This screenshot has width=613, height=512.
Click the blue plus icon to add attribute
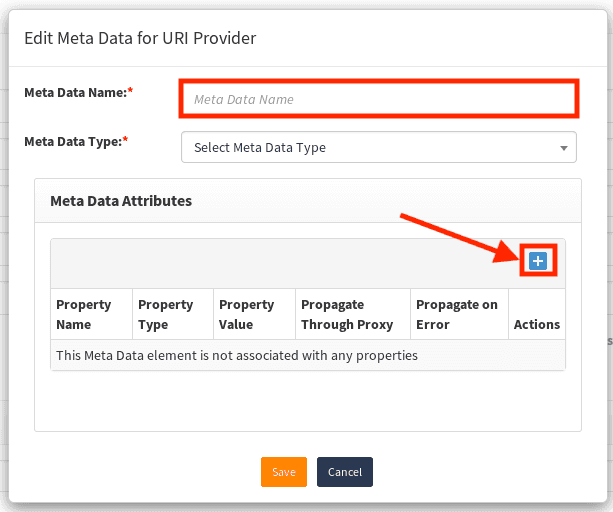click(538, 261)
